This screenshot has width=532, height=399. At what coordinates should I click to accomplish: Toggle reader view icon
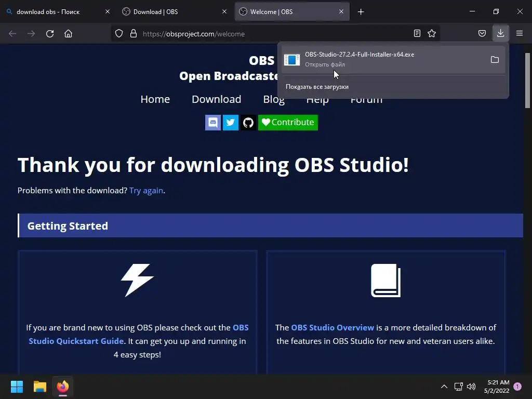(x=417, y=33)
